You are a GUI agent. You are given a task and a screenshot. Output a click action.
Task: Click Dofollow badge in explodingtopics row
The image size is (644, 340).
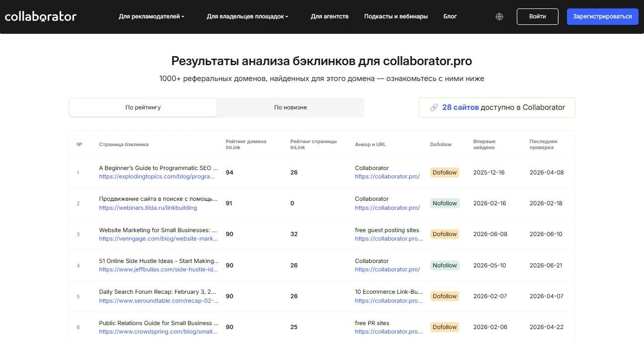tap(445, 172)
